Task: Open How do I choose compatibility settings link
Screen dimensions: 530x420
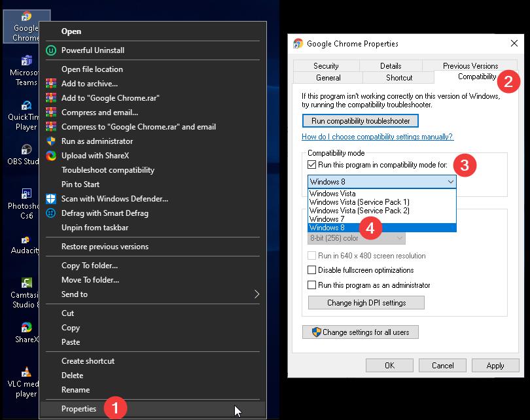Action: coord(378,137)
